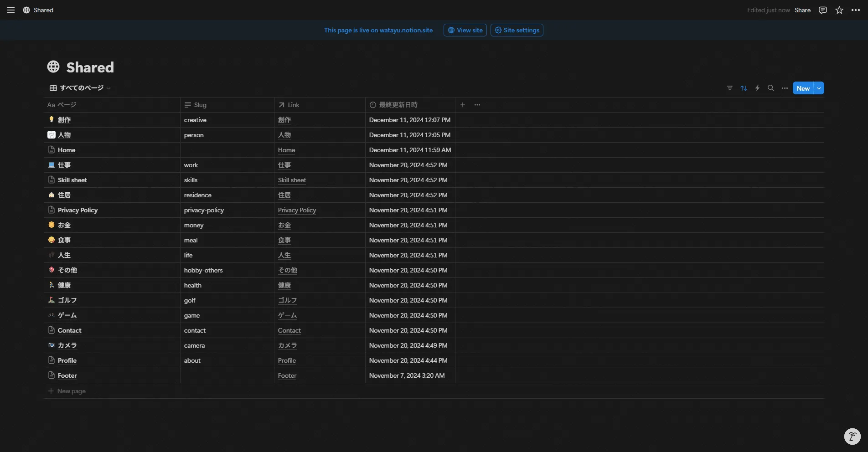Open the 人生 page title in first column
868x452 pixels.
[64, 255]
